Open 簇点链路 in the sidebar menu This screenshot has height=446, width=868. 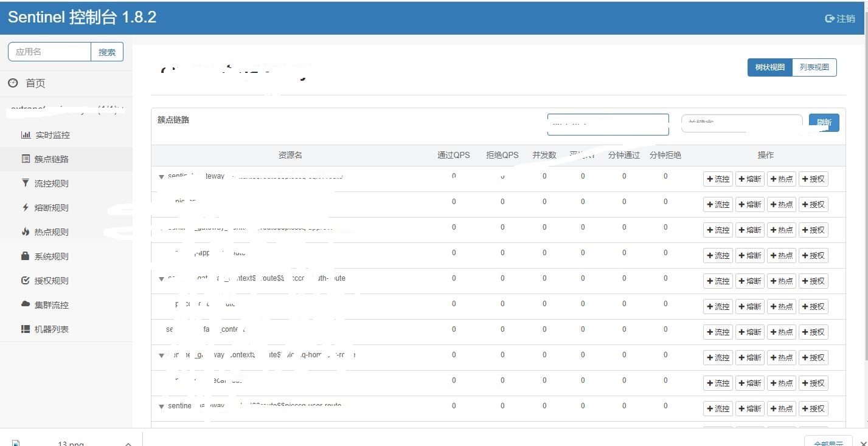[x=66, y=159]
